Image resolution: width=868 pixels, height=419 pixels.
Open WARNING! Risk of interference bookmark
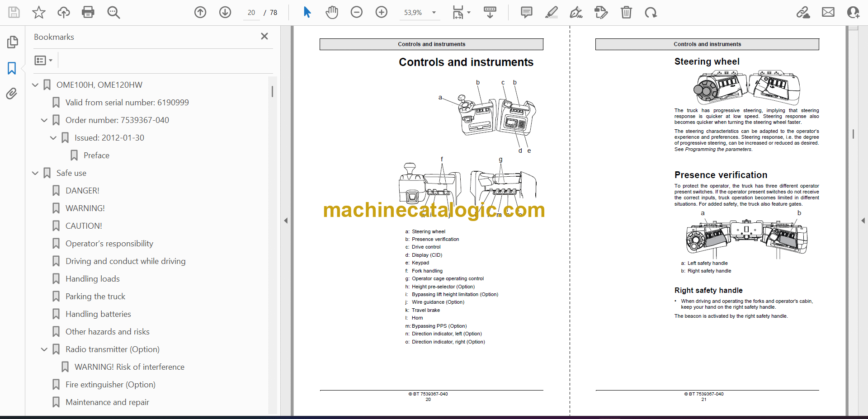coord(129,367)
